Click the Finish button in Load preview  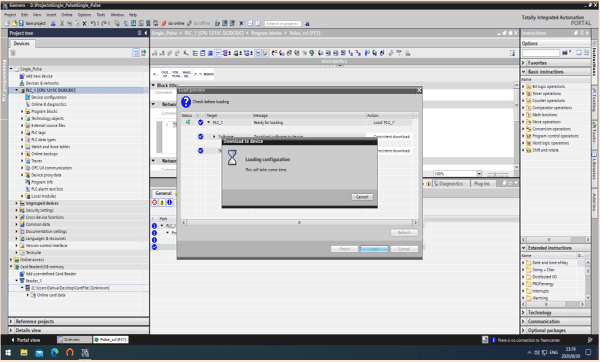tap(344, 249)
